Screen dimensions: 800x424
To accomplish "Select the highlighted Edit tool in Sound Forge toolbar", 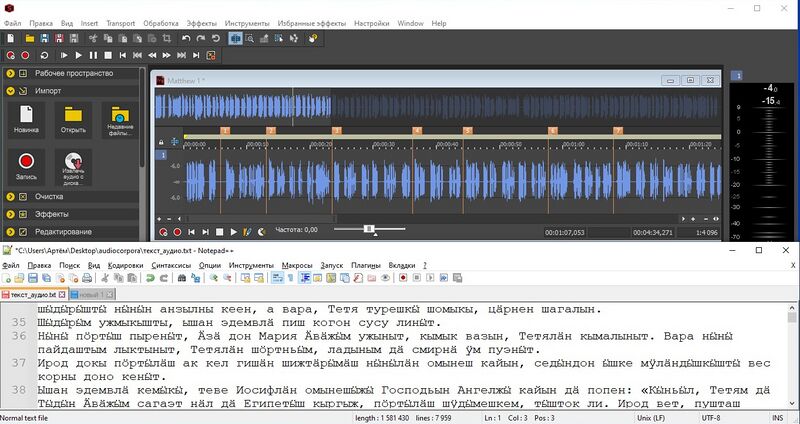I will pyautogui.click(x=235, y=38).
